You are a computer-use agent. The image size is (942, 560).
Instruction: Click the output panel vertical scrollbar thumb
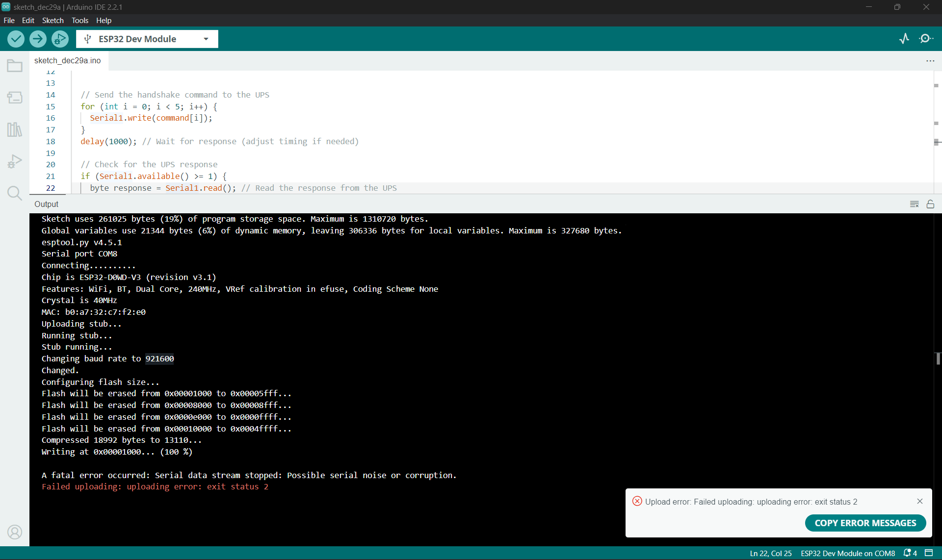tap(938, 358)
